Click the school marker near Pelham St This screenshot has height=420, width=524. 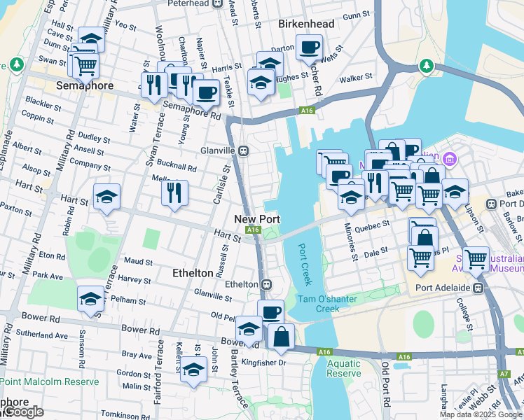point(90,300)
